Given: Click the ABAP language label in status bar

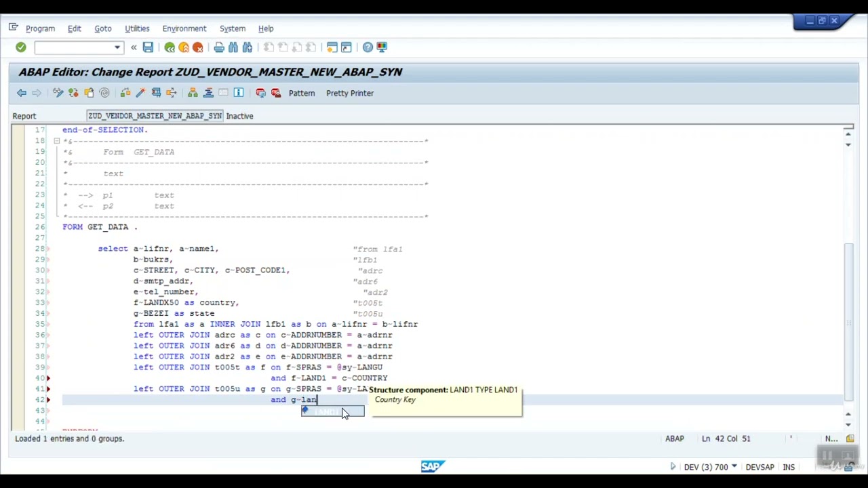Looking at the screenshot, I should tap(675, 439).
